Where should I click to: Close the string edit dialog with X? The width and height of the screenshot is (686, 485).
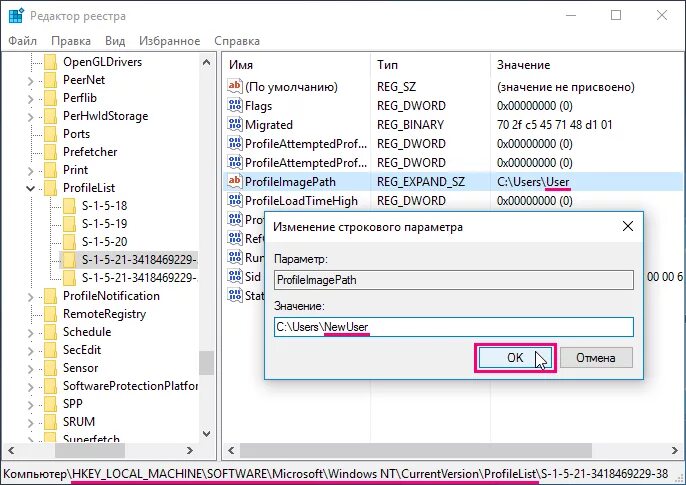[628, 226]
